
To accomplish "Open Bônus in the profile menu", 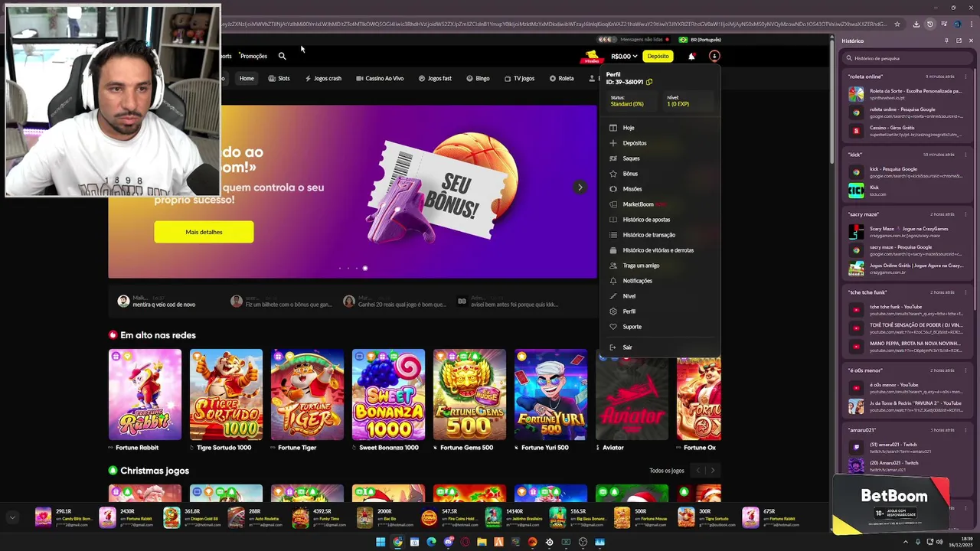I will [630, 174].
